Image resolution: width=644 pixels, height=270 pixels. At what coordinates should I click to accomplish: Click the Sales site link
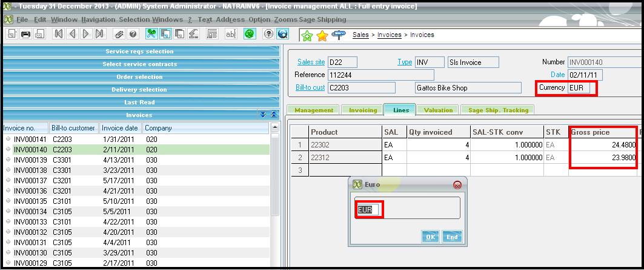tap(311, 62)
